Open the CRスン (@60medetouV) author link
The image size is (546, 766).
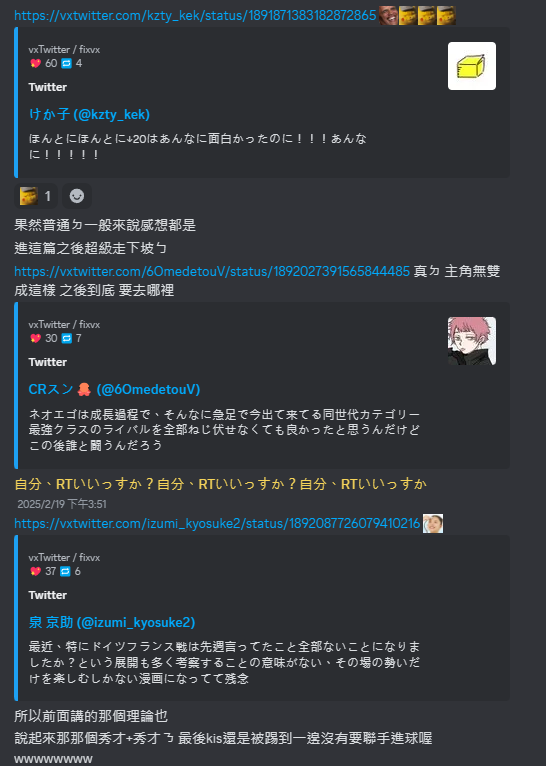114,389
